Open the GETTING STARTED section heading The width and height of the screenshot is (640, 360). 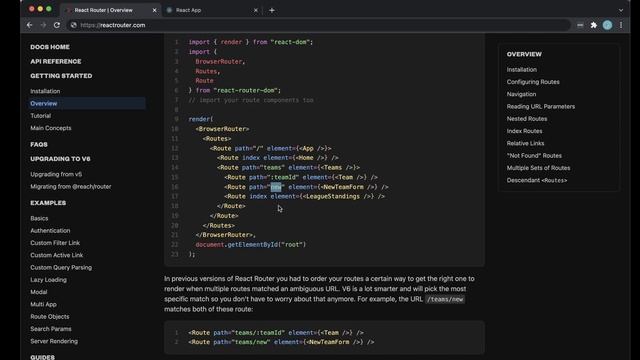point(61,76)
